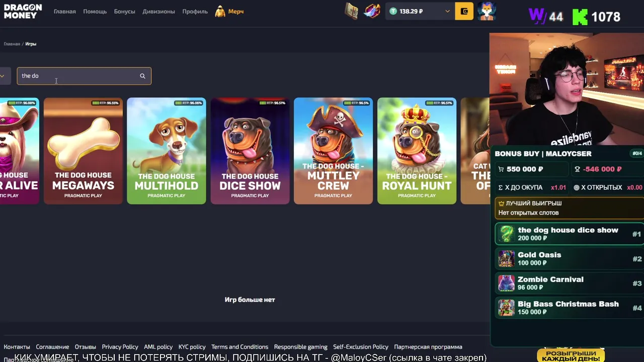Open Партнерская программа link
The height and width of the screenshot is (362, 644).
428,347
